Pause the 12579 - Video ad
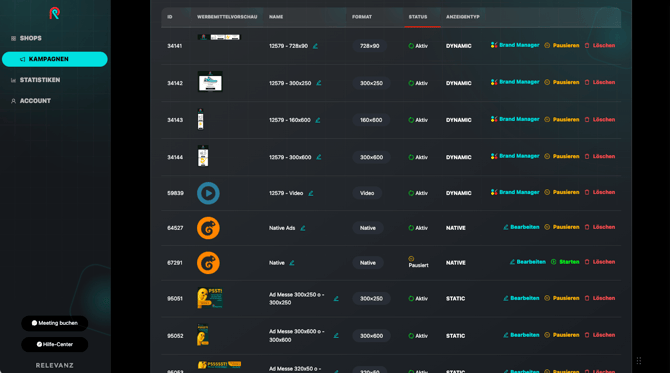The width and height of the screenshot is (670, 373). pos(562,192)
